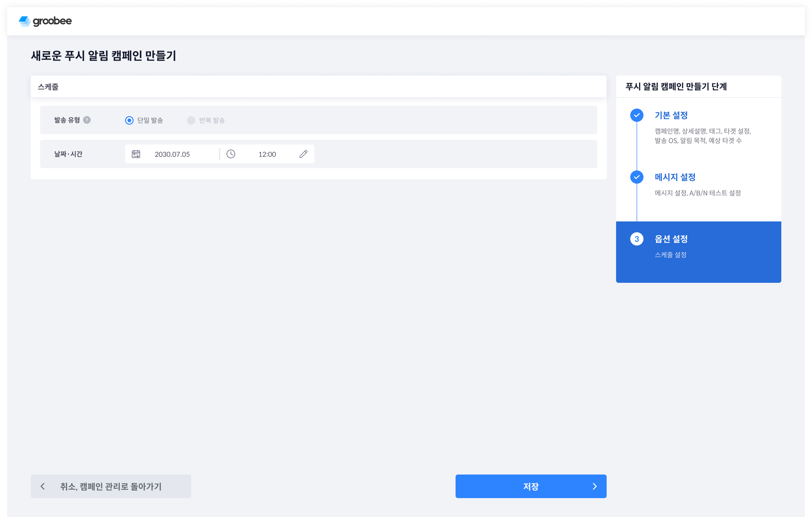Click the help icon beside 발송 유형

click(x=87, y=120)
